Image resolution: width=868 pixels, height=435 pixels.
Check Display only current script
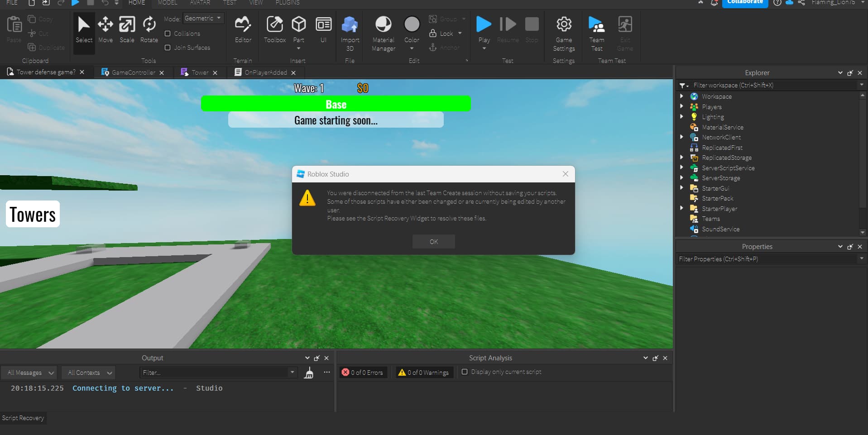pos(464,372)
